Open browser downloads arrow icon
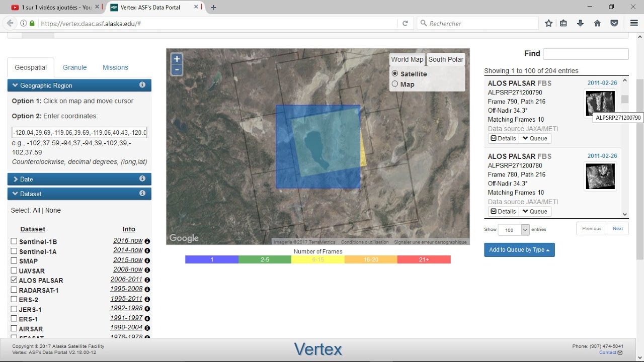 581,23
